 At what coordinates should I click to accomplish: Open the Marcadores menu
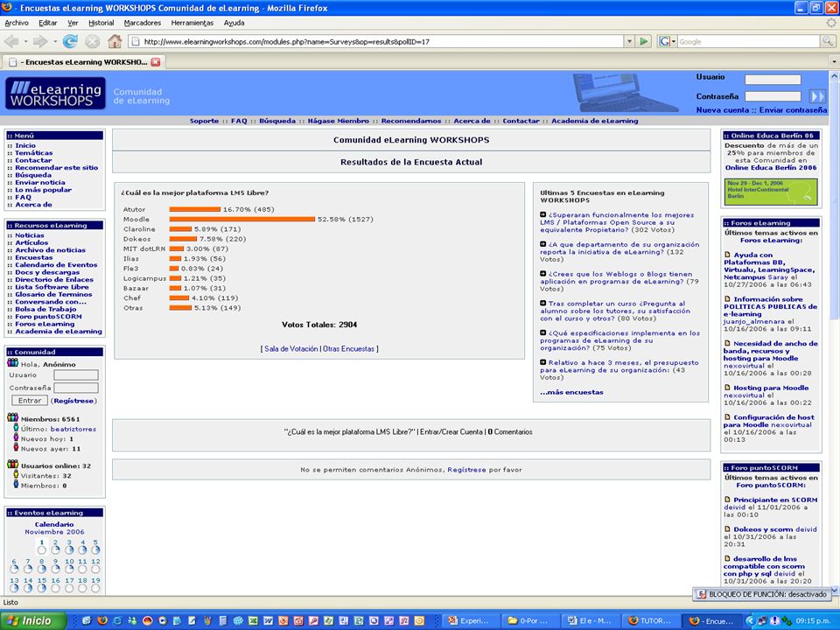pyautogui.click(x=143, y=23)
